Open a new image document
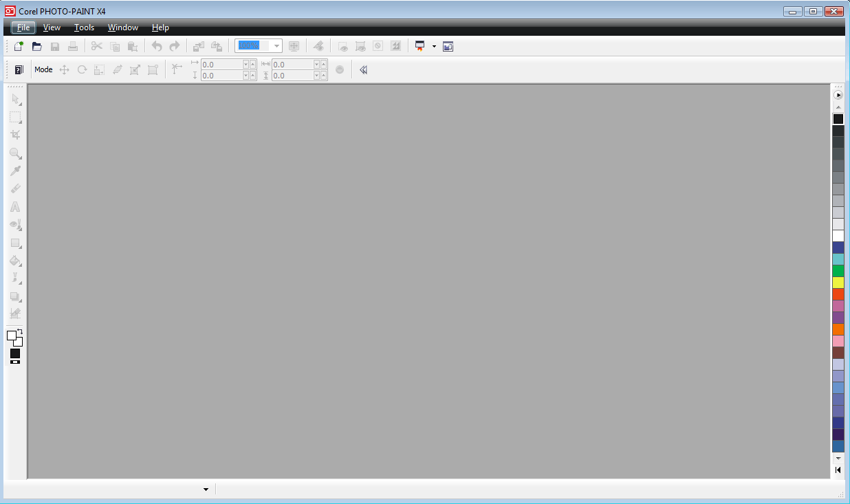850x504 pixels. (18, 46)
